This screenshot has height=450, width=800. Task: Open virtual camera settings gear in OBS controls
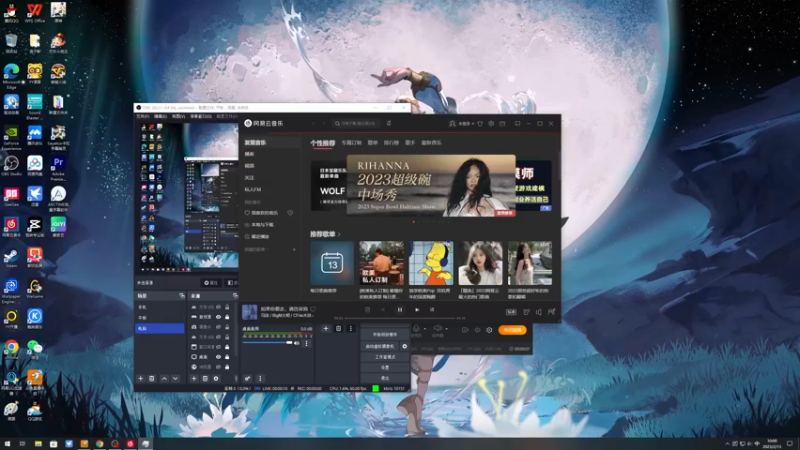tap(405, 346)
